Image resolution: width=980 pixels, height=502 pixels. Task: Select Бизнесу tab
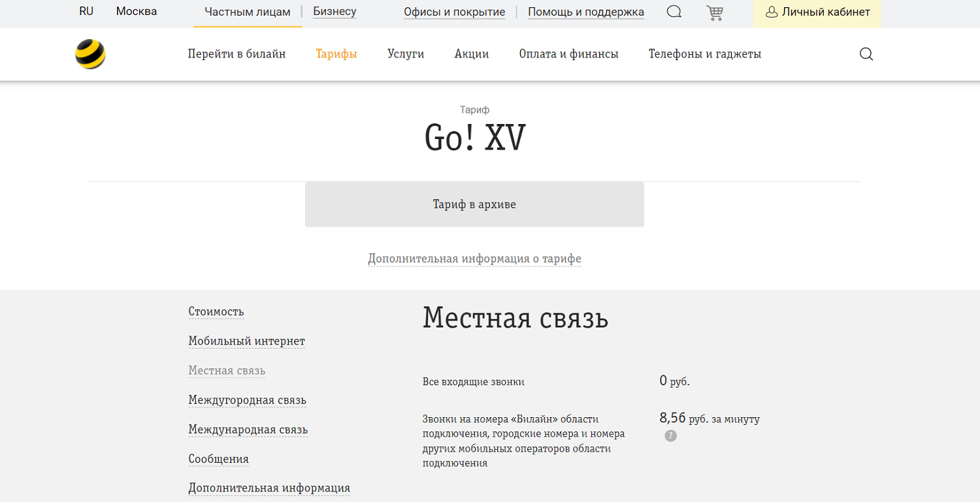(335, 11)
